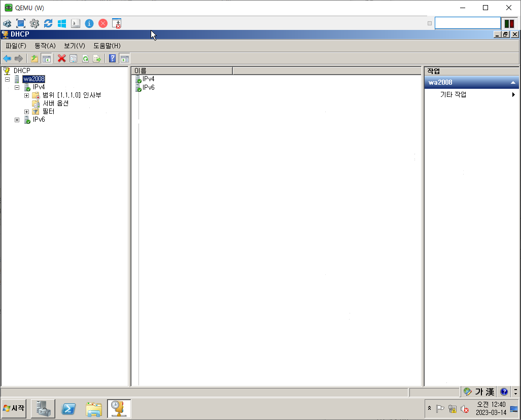Click the empty input field in QEMU toolbar

pos(468,23)
